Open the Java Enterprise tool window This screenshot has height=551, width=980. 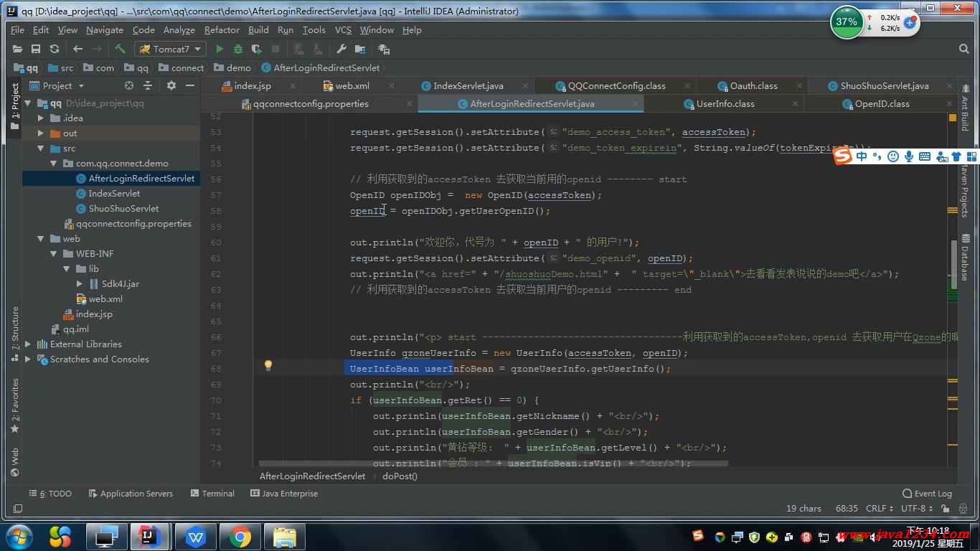coord(283,494)
